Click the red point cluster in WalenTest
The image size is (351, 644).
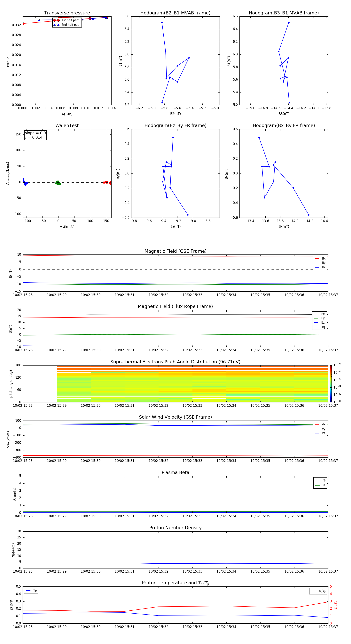107,182
